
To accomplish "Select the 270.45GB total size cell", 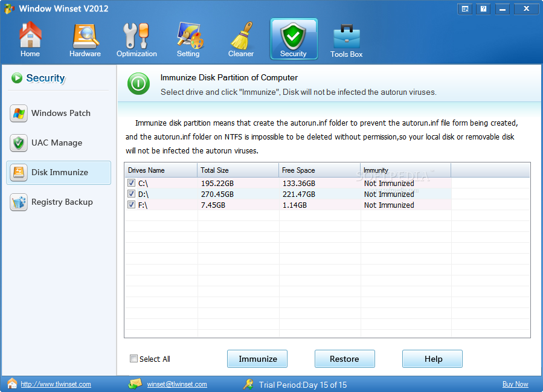I will click(x=217, y=194).
